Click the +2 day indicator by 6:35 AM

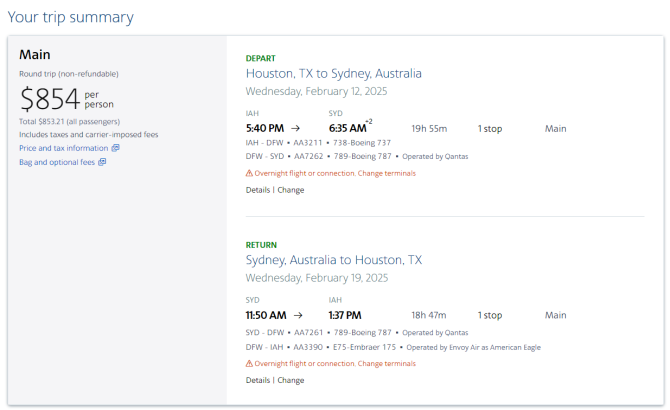pos(369,122)
